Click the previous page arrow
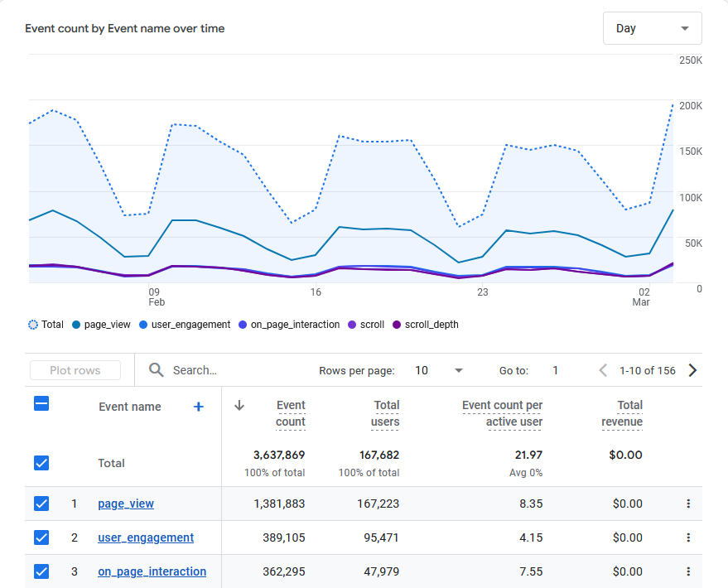 pos(603,370)
